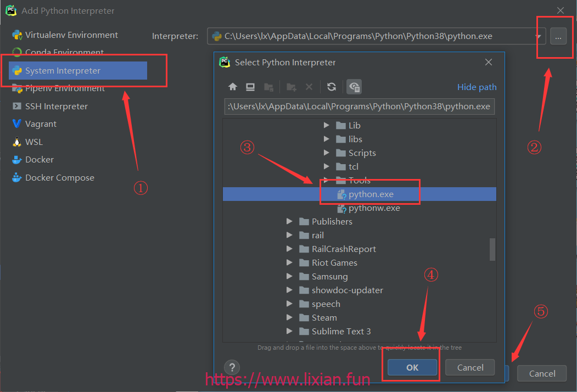Expand the Lib folder
This screenshot has height=392, width=577.
326,125
